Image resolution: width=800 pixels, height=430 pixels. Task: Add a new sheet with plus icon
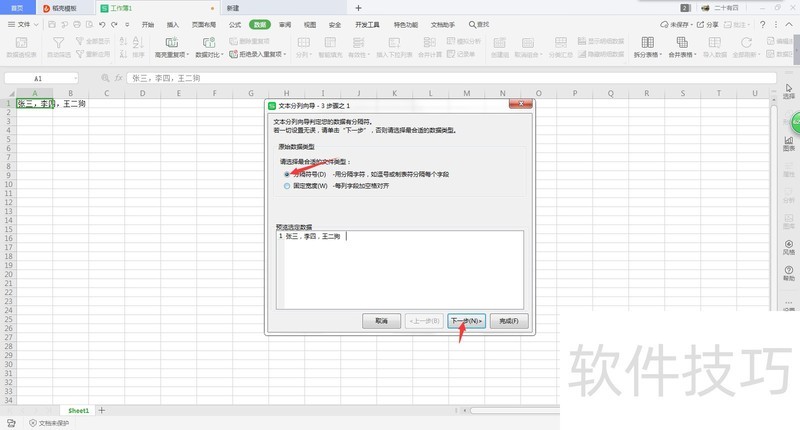coord(102,411)
